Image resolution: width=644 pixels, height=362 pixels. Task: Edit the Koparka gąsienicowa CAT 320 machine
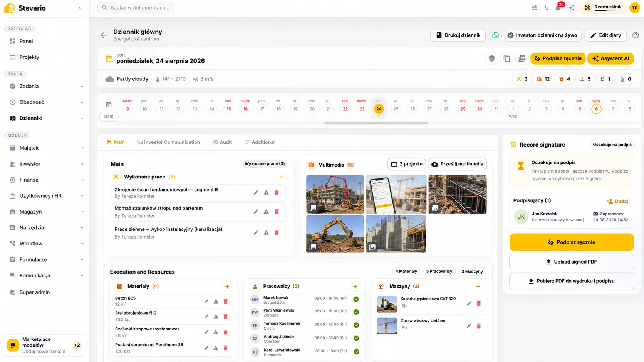pos(469,304)
